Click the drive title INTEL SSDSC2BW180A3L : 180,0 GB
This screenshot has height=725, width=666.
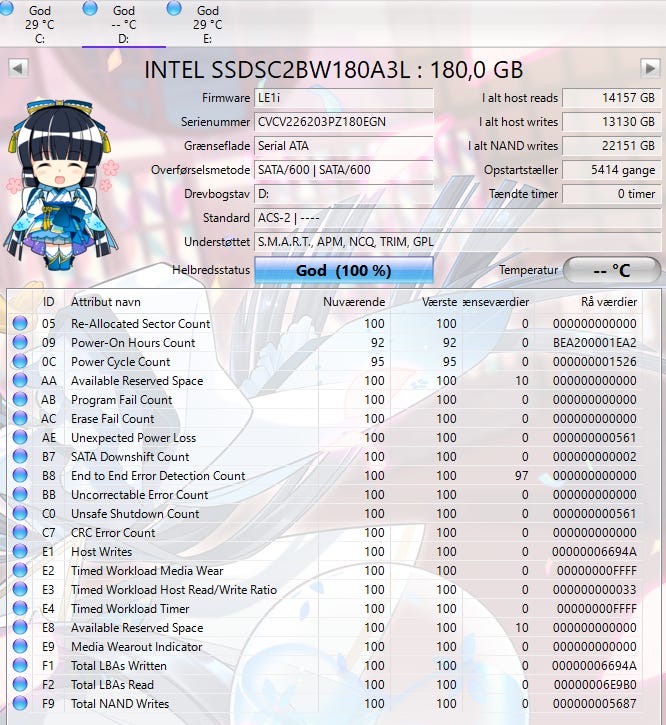333,70
